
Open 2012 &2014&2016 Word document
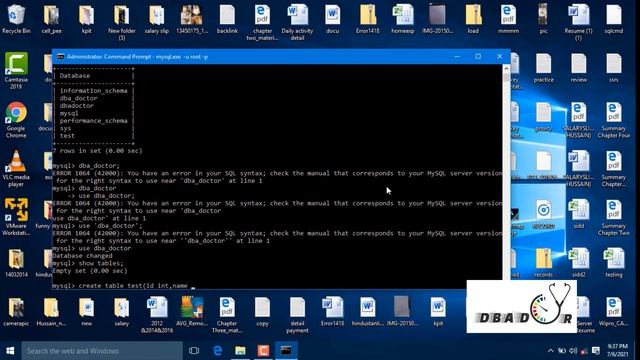coord(157,315)
